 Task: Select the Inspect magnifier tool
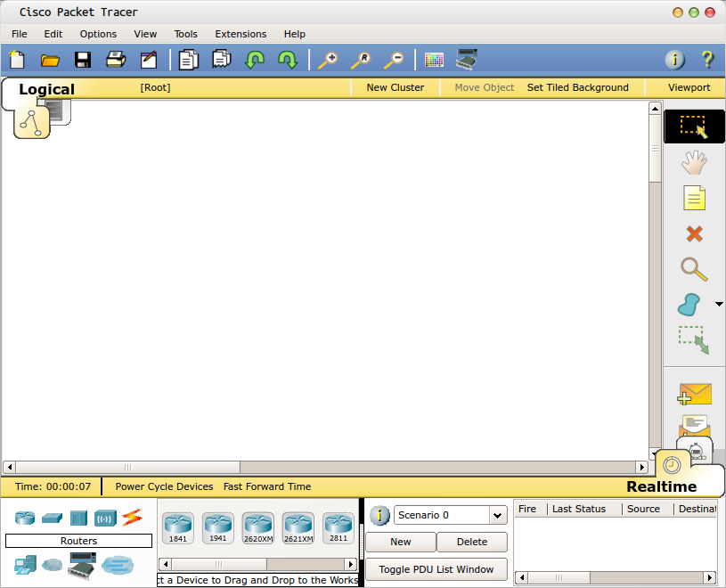[x=694, y=270]
